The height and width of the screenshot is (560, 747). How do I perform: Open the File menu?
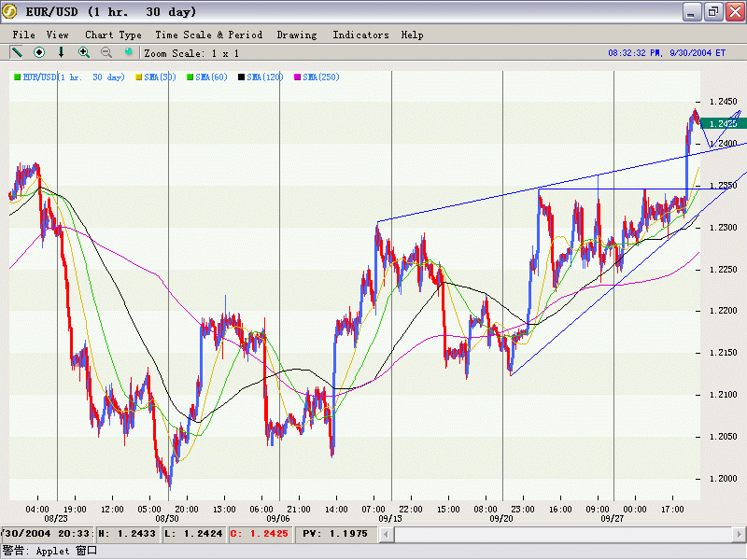(24, 35)
